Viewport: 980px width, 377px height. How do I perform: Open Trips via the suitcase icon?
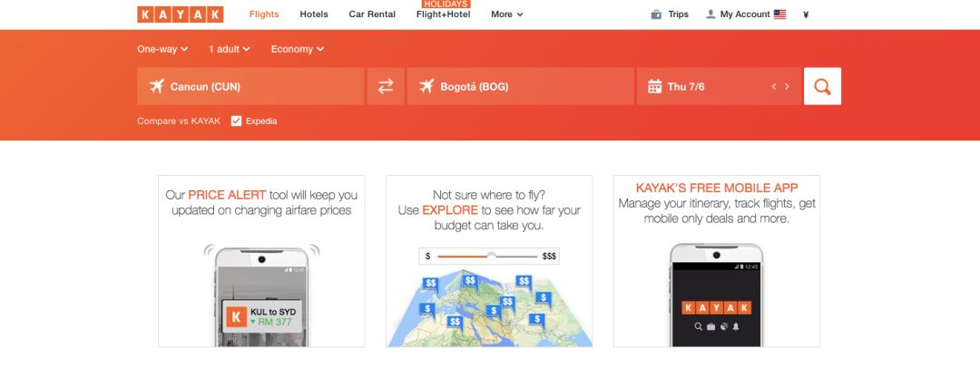[656, 14]
